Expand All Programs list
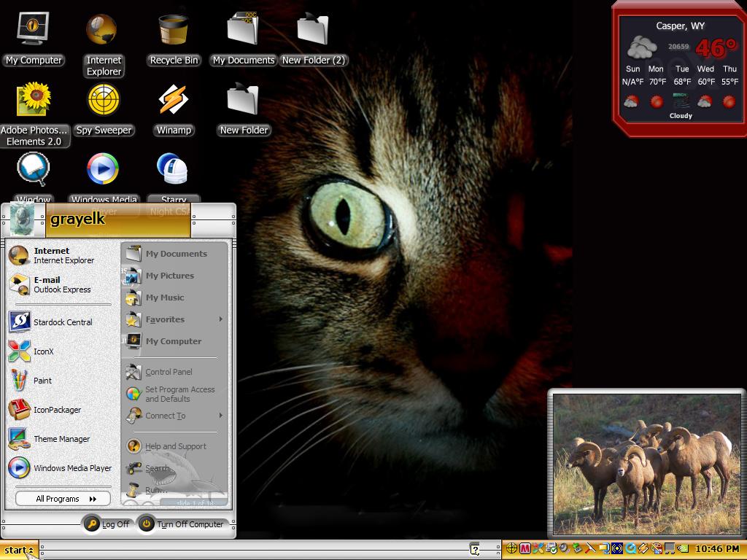This screenshot has width=747, height=560. [x=63, y=499]
